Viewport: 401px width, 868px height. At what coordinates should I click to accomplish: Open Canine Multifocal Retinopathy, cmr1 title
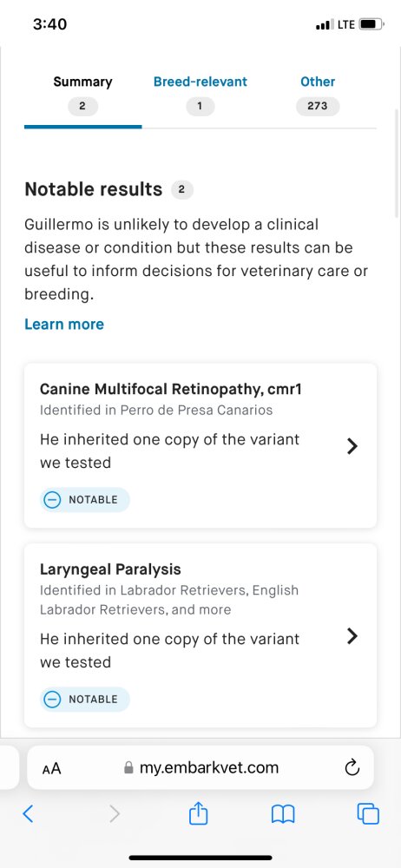pyautogui.click(x=171, y=389)
